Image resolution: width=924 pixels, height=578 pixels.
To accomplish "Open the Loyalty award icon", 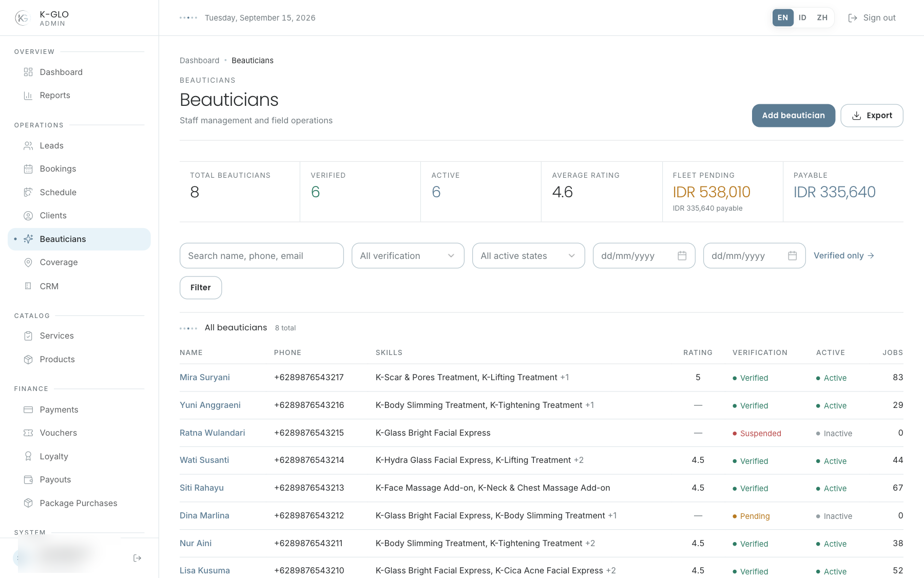I will 28,456.
